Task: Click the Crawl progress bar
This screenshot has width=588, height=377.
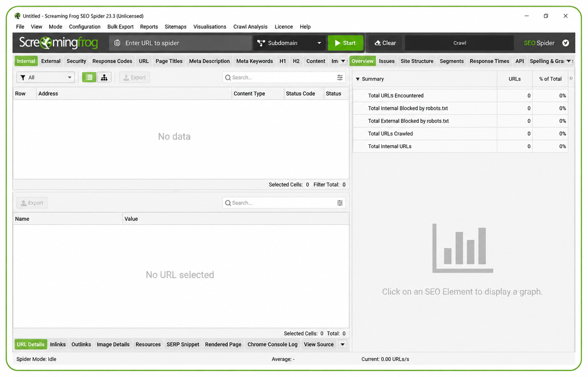Action: (460, 43)
